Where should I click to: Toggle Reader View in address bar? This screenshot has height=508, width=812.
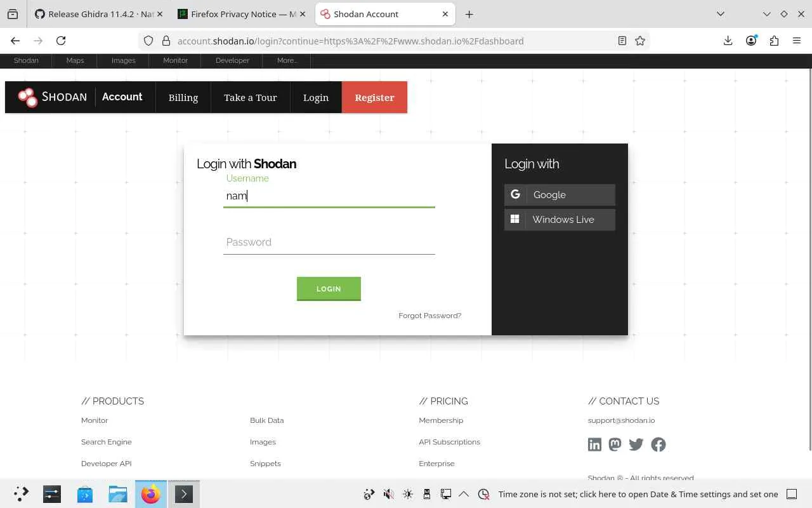point(622,41)
